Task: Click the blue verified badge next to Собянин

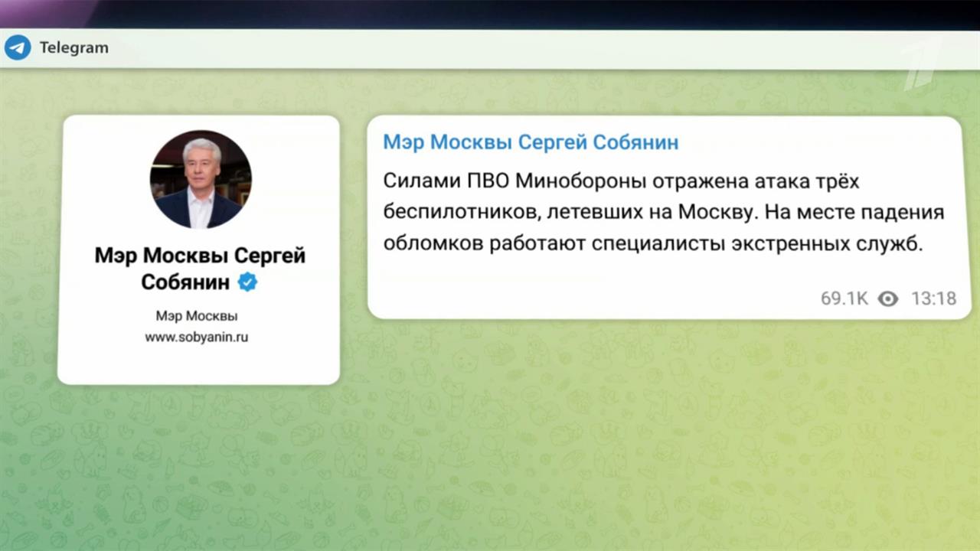Action: (247, 282)
